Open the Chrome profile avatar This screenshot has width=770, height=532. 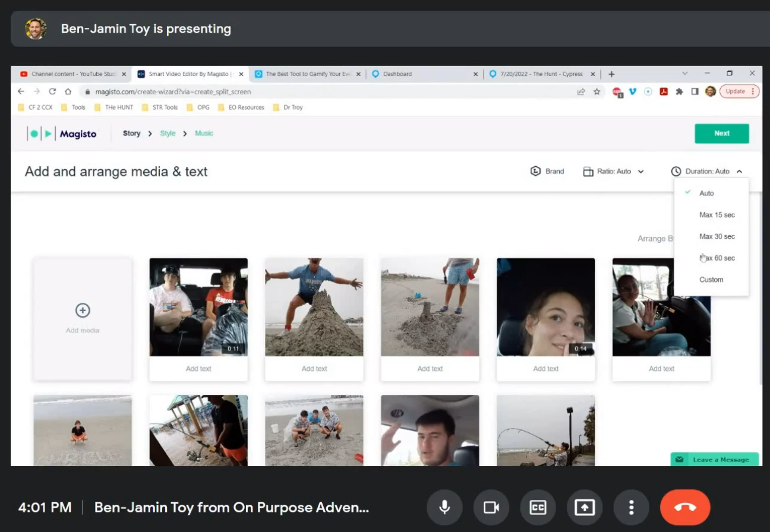[710, 91]
